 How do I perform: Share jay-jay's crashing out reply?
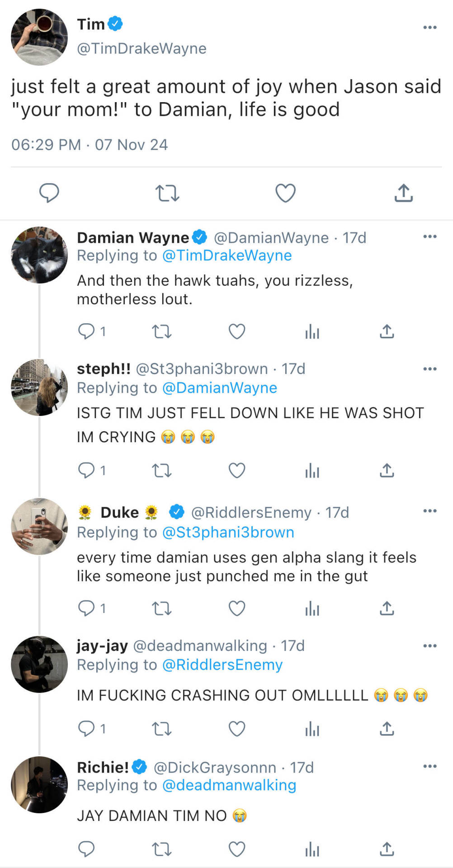[x=387, y=729]
